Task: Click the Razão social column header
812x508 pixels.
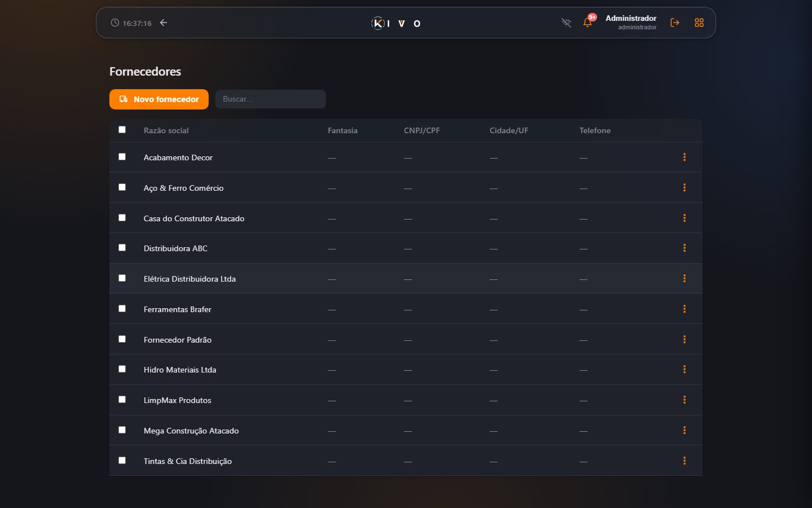Action: [166, 130]
